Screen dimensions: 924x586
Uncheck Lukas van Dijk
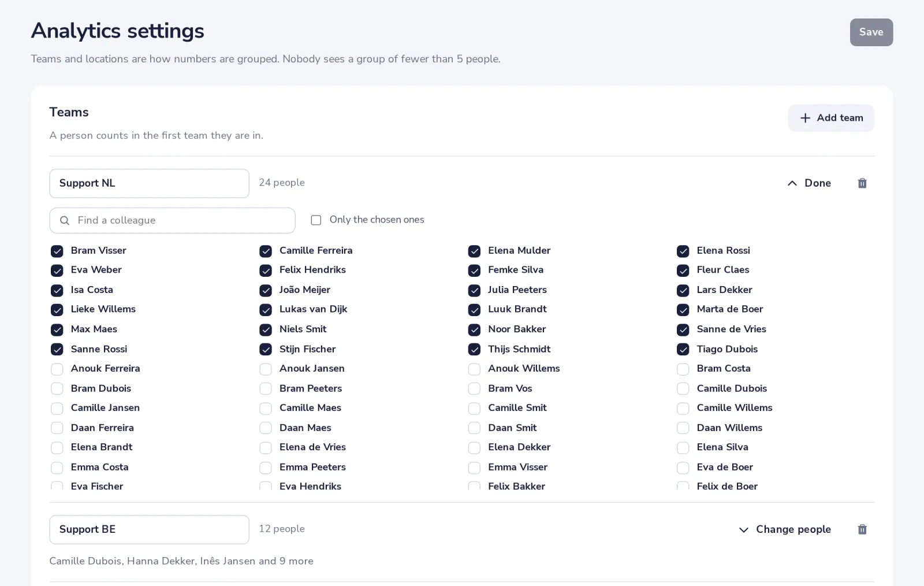pyautogui.click(x=266, y=310)
